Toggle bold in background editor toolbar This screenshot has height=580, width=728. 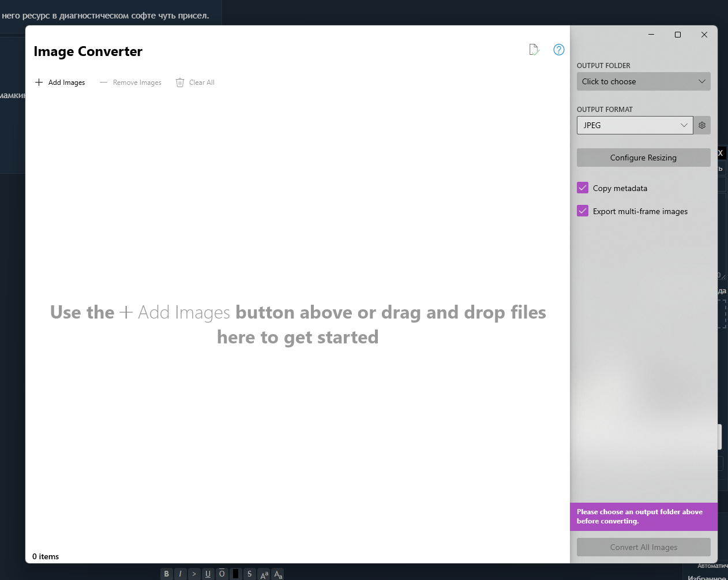(167, 574)
